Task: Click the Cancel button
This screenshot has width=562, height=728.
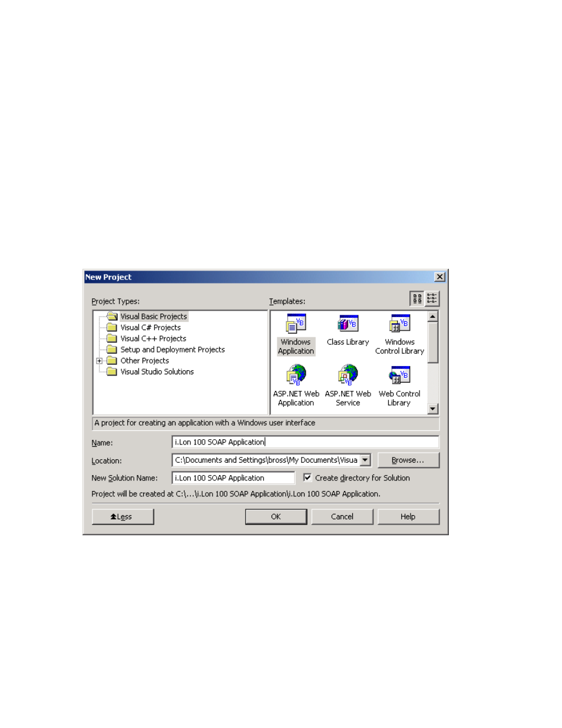Action: [342, 516]
